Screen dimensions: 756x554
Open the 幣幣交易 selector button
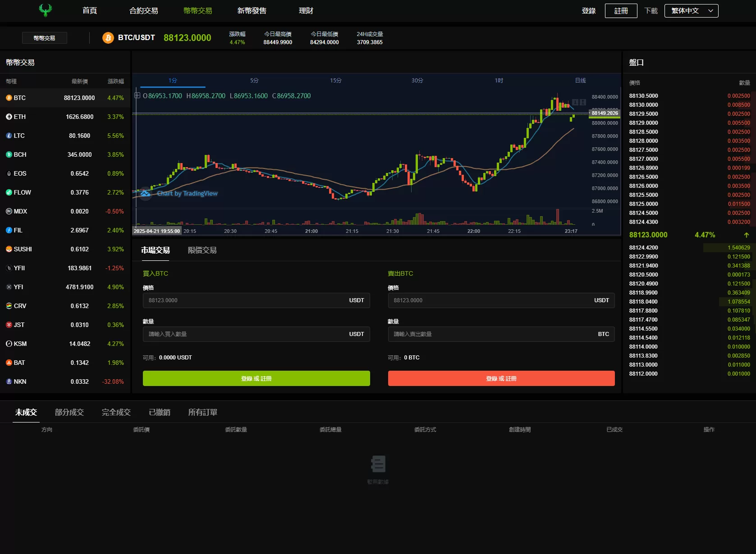(45, 38)
